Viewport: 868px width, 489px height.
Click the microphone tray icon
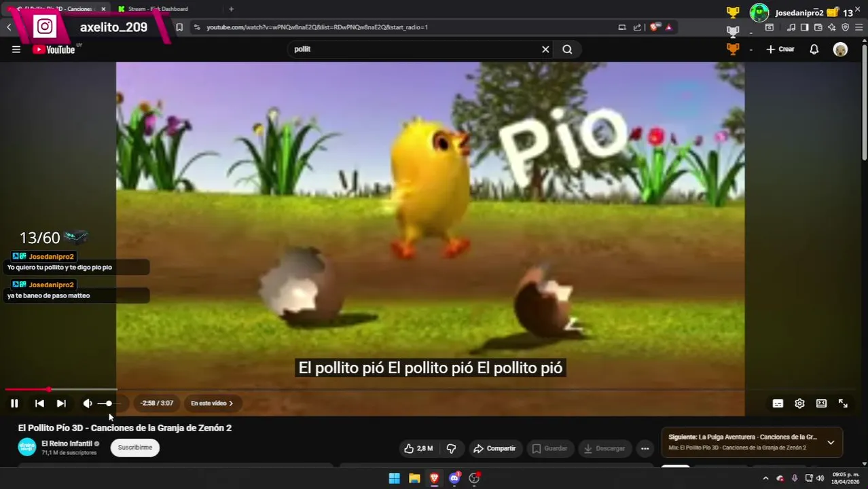point(795,478)
